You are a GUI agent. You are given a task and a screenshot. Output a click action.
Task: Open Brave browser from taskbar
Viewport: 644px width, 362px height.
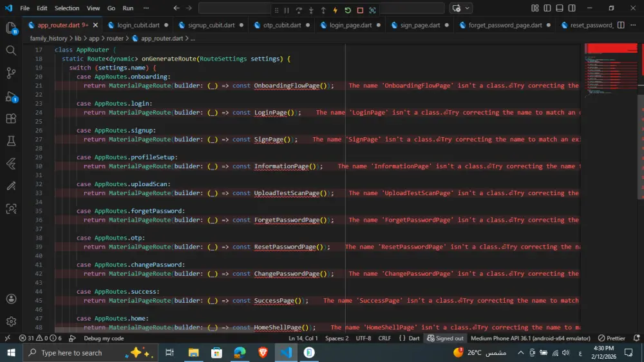click(263, 352)
